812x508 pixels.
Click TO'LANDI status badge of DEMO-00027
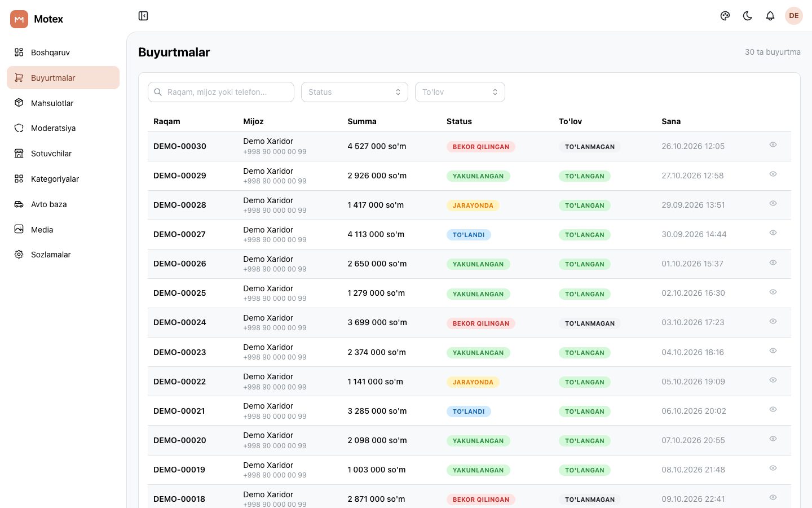click(x=469, y=235)
